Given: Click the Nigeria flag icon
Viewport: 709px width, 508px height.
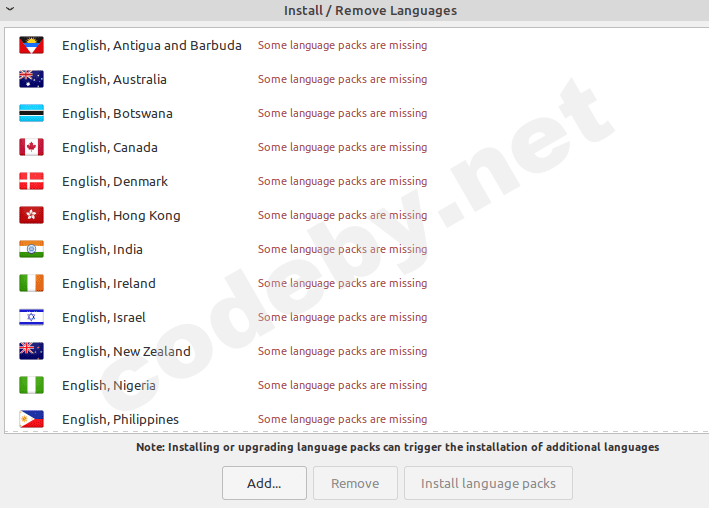Looking at the screenshot, I should [x=31, y=385].
